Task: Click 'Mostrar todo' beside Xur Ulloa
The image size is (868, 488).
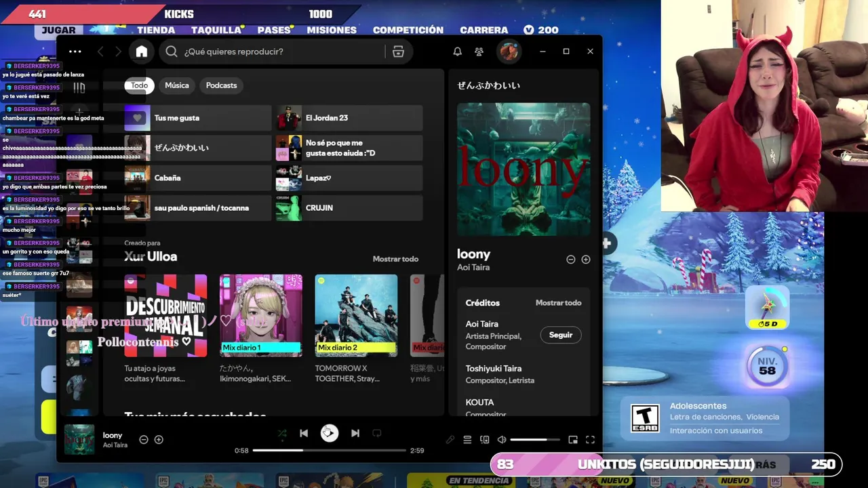Action: point(395,259)
